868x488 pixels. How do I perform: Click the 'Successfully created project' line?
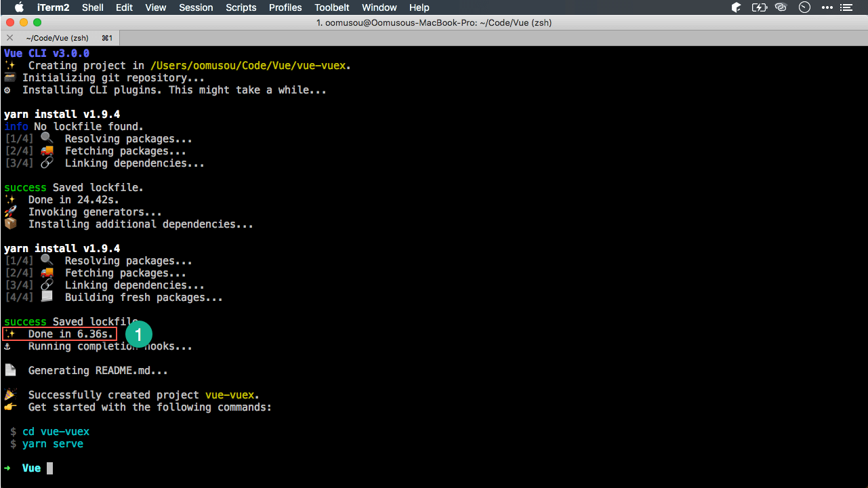[132, 395]
